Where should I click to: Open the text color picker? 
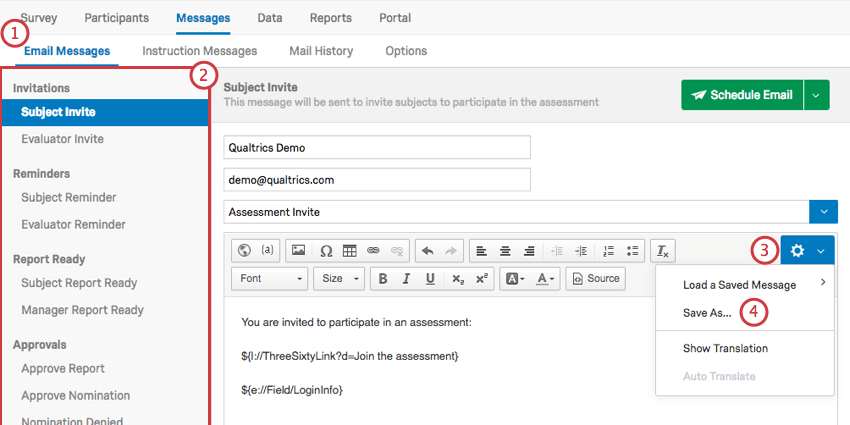545,279
